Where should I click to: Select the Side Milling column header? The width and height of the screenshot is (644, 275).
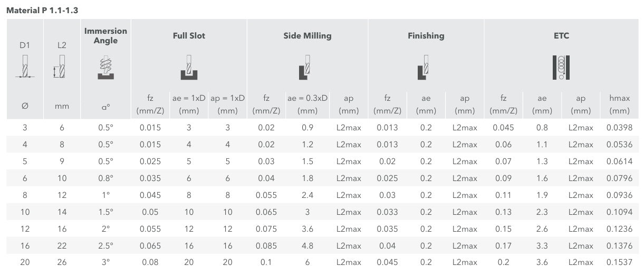coord(307,36)
